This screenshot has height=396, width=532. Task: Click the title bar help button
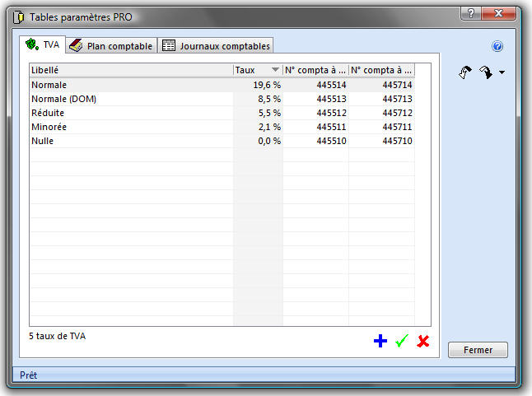pos(470,13)
